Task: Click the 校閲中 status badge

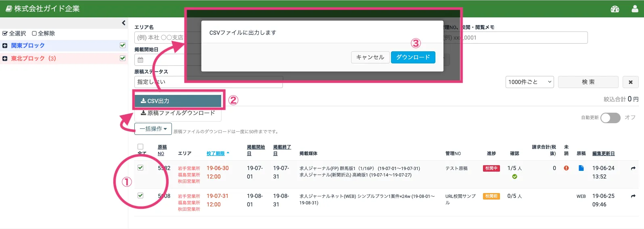Action: tap(491, 168)
